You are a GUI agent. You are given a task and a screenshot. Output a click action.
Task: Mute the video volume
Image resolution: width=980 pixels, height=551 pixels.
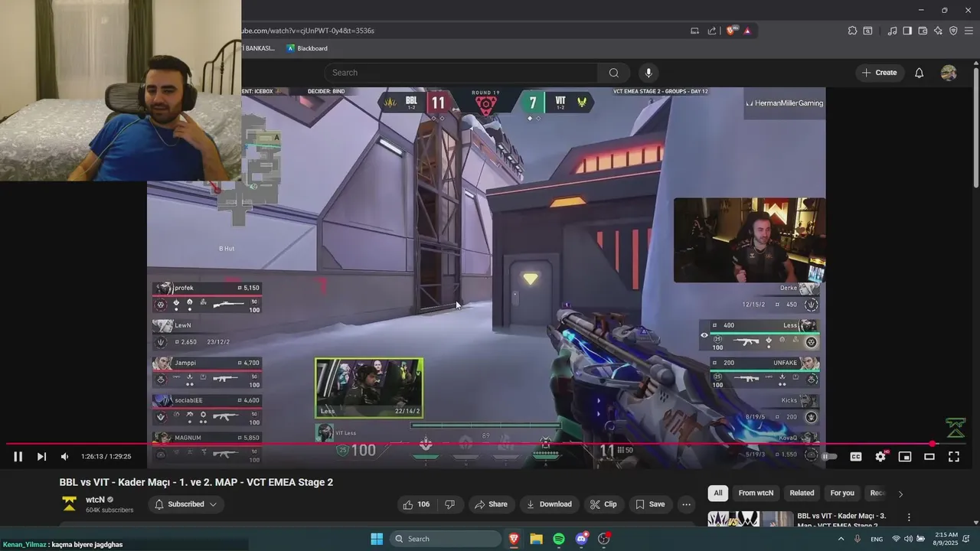pyautogui.click(x=65, y=457)
